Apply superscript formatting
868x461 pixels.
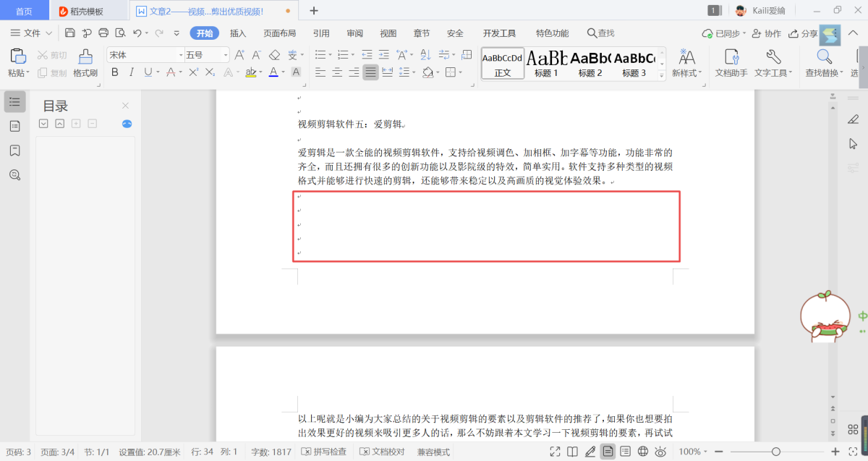[x=193, y=72]
